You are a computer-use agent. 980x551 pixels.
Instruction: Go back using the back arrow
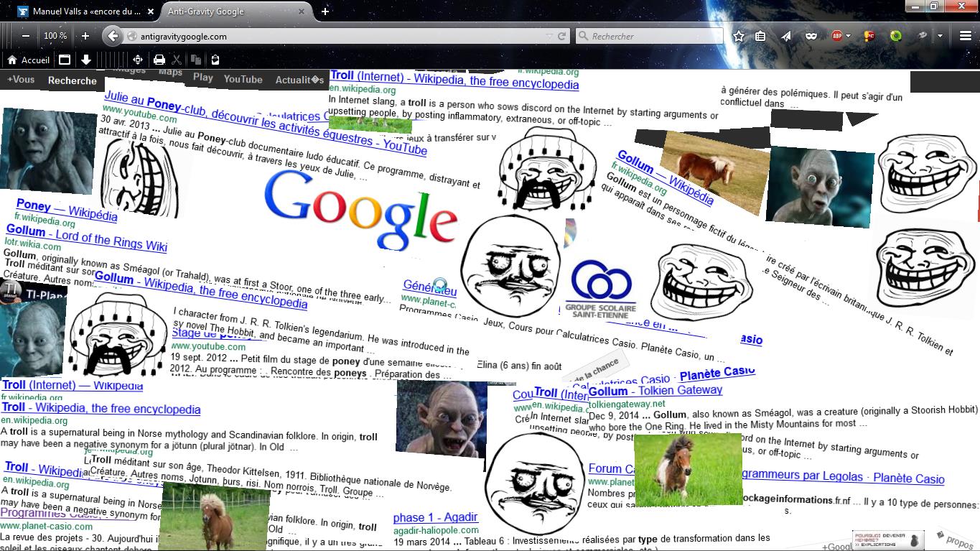tap(112, 36)
